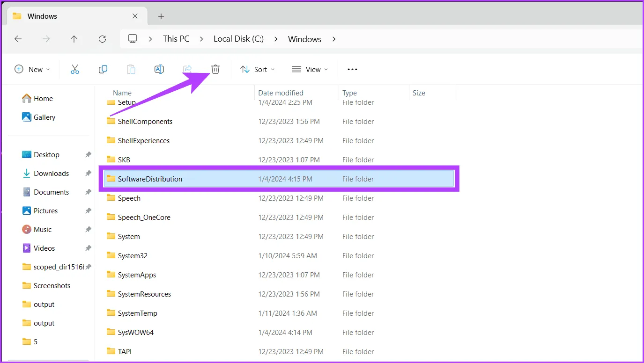Viewport: 644px width, 363px height.
Task: Open the See more ellipsis menu
Action: pyautogui.click(x=352, y=69)
